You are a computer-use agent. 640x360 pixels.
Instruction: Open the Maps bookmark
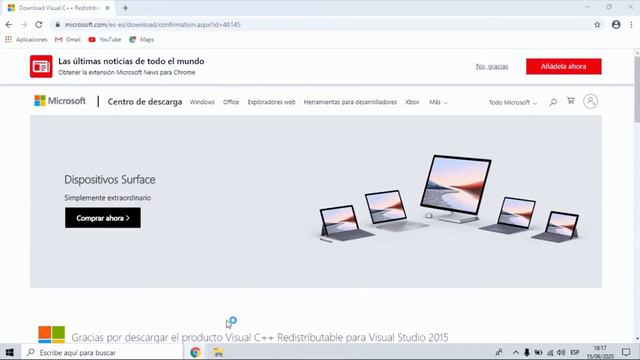pos(142,40)
